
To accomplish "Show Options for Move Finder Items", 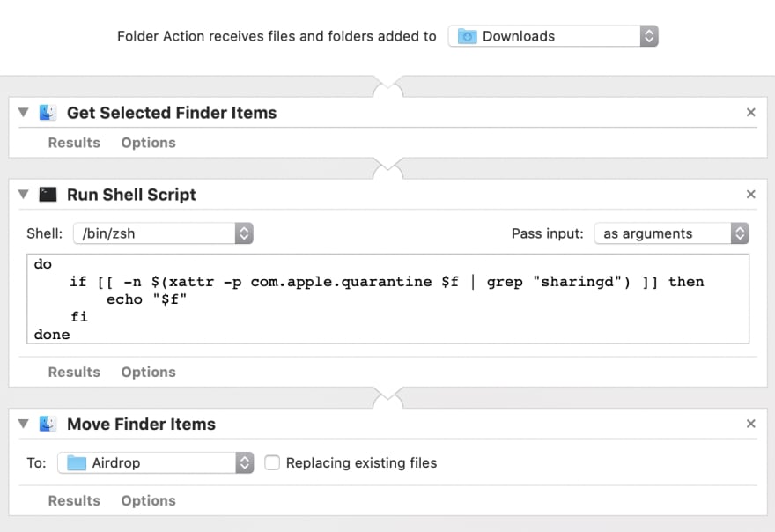I will tap(148, 500).
